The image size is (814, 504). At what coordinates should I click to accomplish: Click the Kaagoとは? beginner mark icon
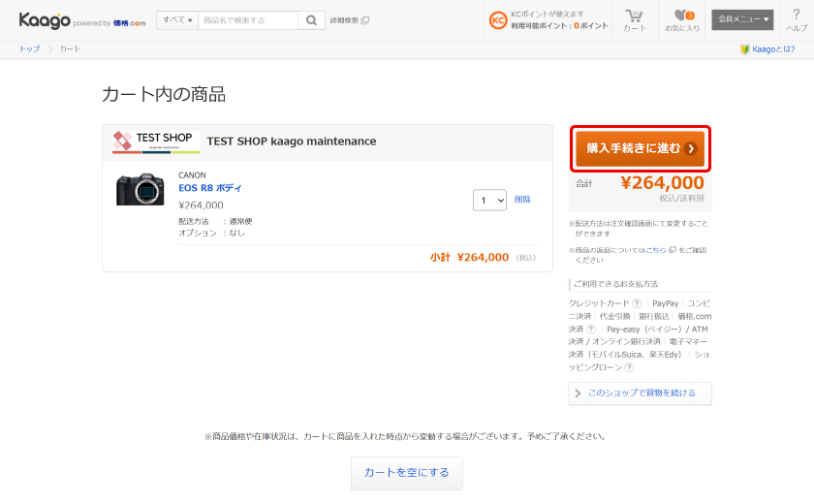744,49
